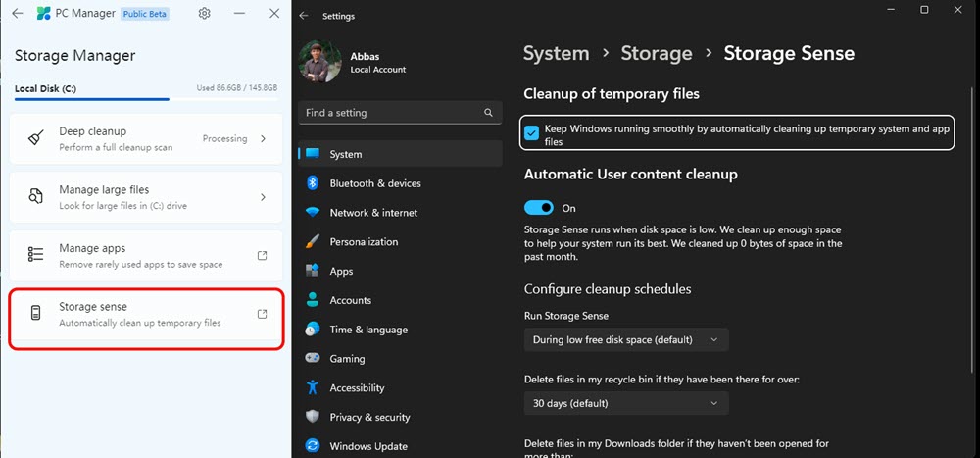Open Privacy & security settings
This screenshot has height=458, width=980.
[401, 417]
